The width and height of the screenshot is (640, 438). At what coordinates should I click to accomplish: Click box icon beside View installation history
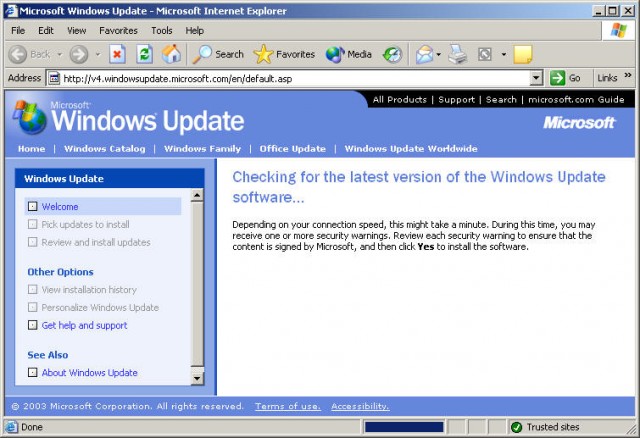pyautogui.click(x=33, y=289)
